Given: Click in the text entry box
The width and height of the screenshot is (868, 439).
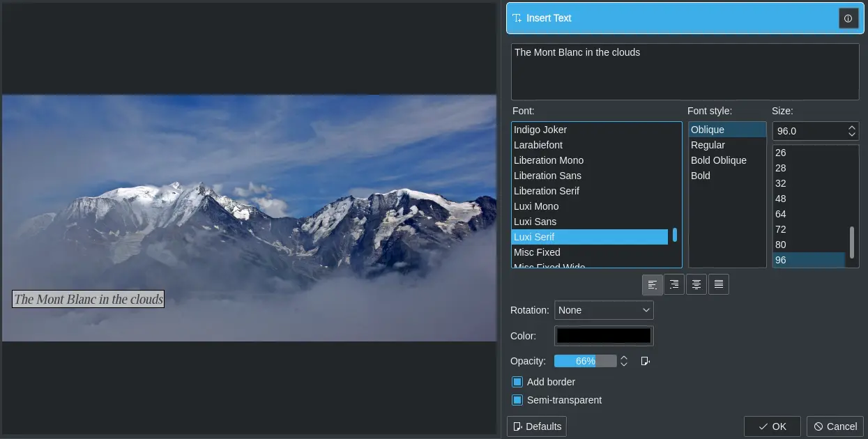Looking at the screenshot, I should tap(685, 72).
